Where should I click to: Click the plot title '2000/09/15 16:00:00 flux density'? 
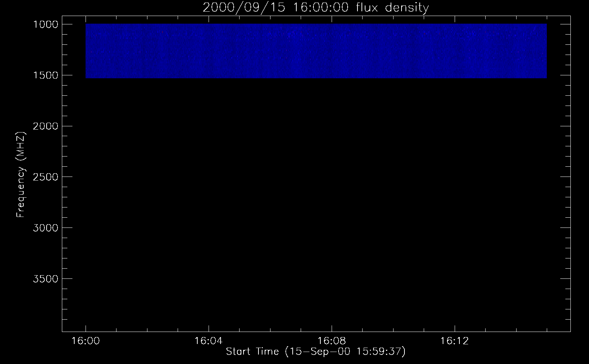point(316,8)
